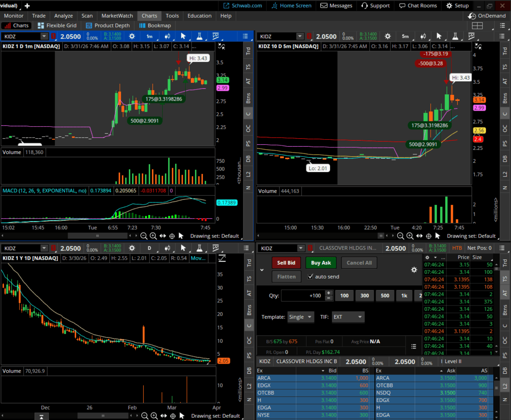
Task: Zoom out on the 5m chart
Action: [x=400, y=236]
